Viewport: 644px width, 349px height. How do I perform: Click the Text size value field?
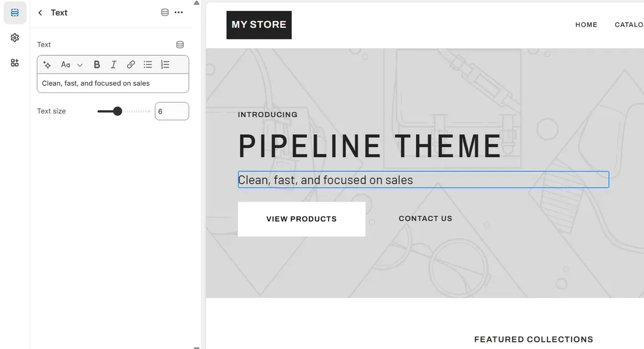pyautogui.click(x=172, y=111)
